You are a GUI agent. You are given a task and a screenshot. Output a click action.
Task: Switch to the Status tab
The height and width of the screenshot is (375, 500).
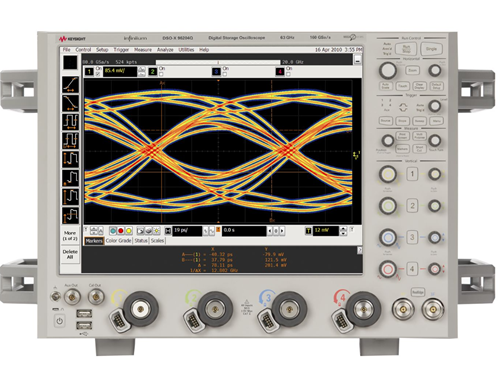tap(141, 240)
